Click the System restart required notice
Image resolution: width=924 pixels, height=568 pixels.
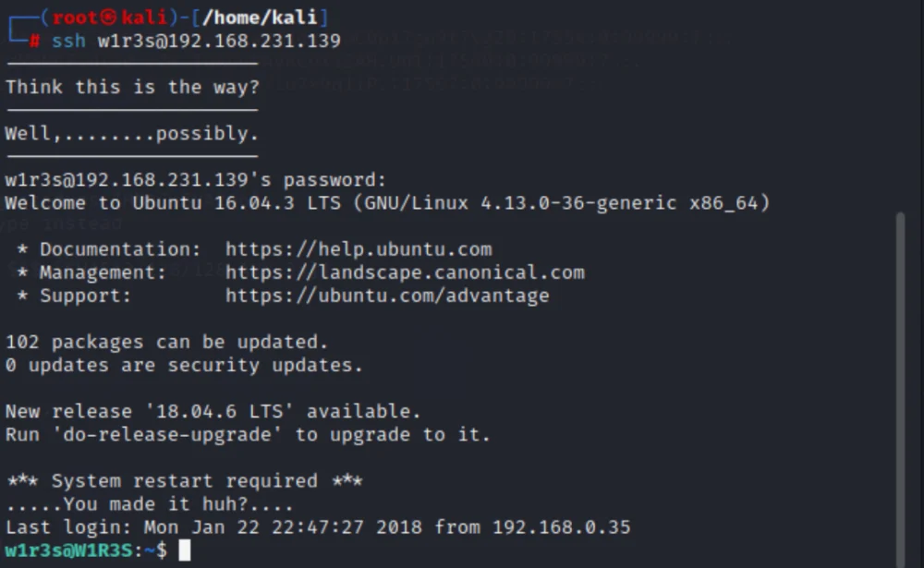185,481
